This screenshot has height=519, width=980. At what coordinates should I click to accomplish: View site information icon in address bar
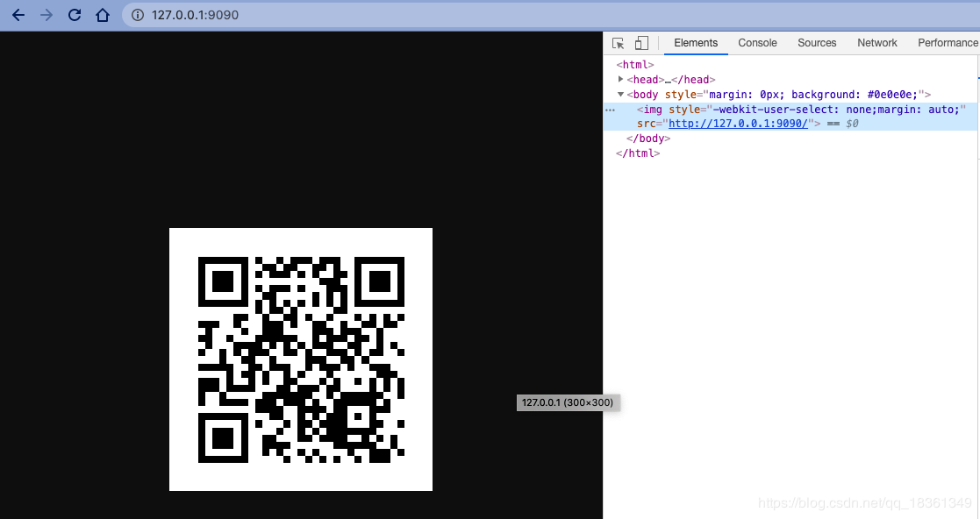[x=138, y=15]
